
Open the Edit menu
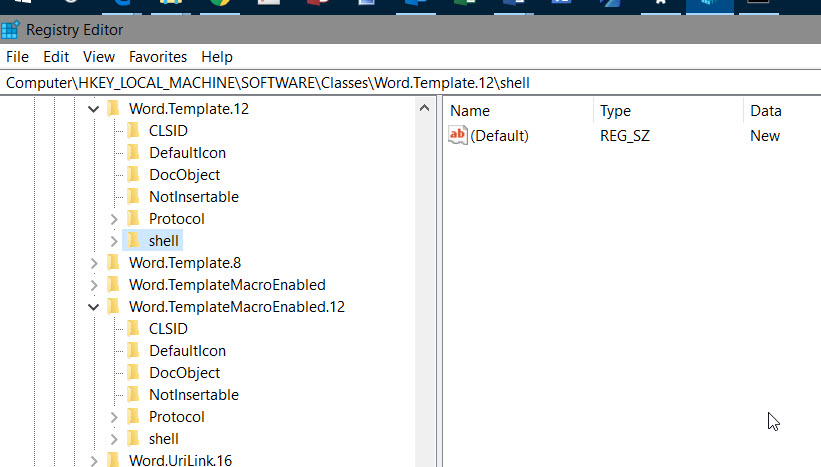click(x=56, y=57)
